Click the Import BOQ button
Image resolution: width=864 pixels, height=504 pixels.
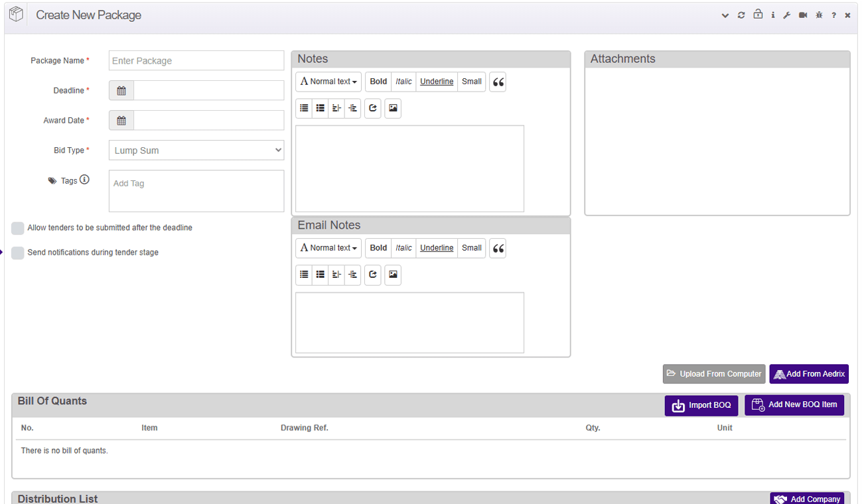tap(701, 406)
